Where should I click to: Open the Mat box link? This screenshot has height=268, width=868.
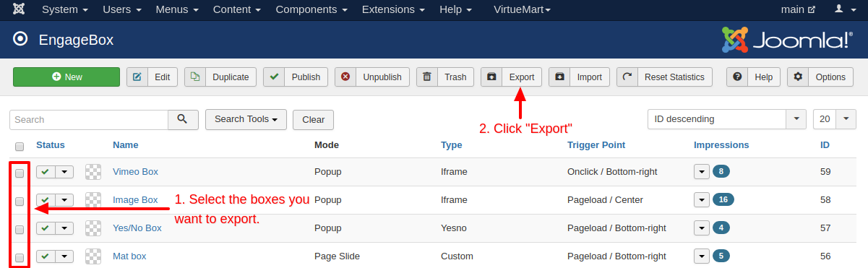pyautogui.click(x=129, y=256)
